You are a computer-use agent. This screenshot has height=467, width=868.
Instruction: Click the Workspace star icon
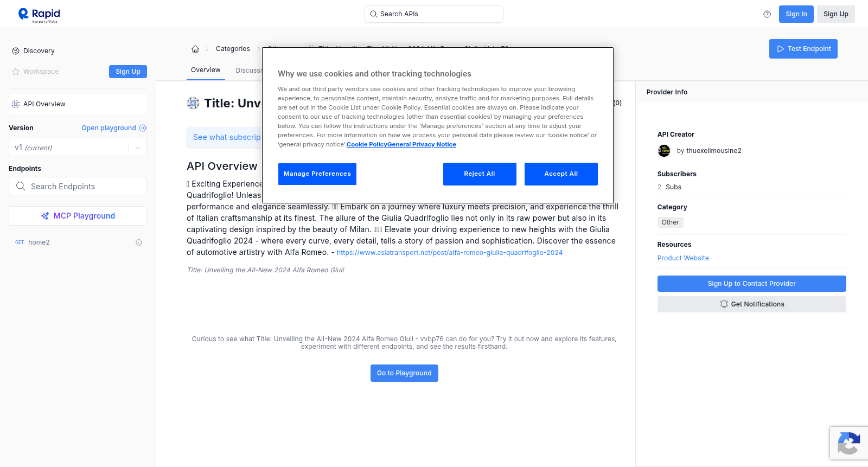coord(16,72)
